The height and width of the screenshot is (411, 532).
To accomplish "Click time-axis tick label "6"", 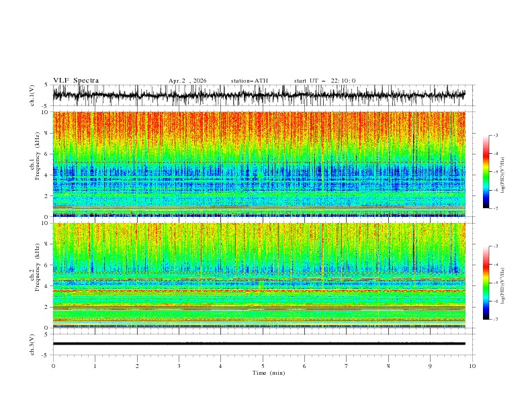I will tap(304, 366).
